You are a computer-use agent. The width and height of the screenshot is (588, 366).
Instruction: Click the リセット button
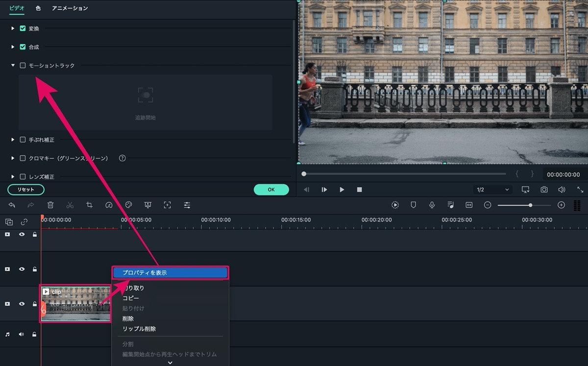coord(26,190)
